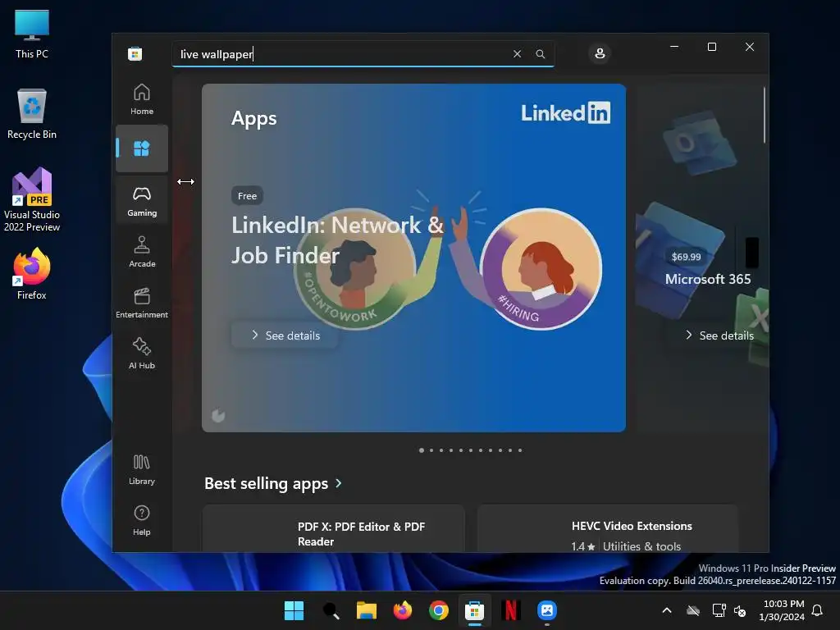
Task: Click the Free price badge
Action: [x=247, y=196]
